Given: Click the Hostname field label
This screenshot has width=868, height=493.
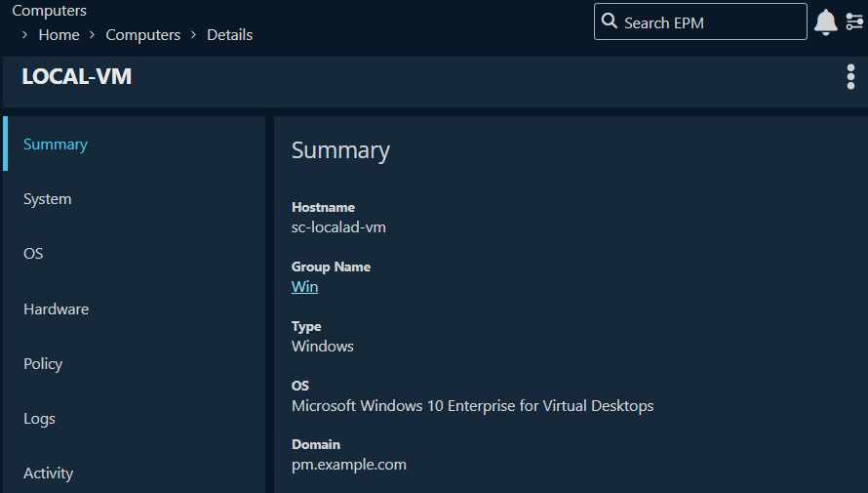Looking at the screenshot, I should tap(323, 207).
